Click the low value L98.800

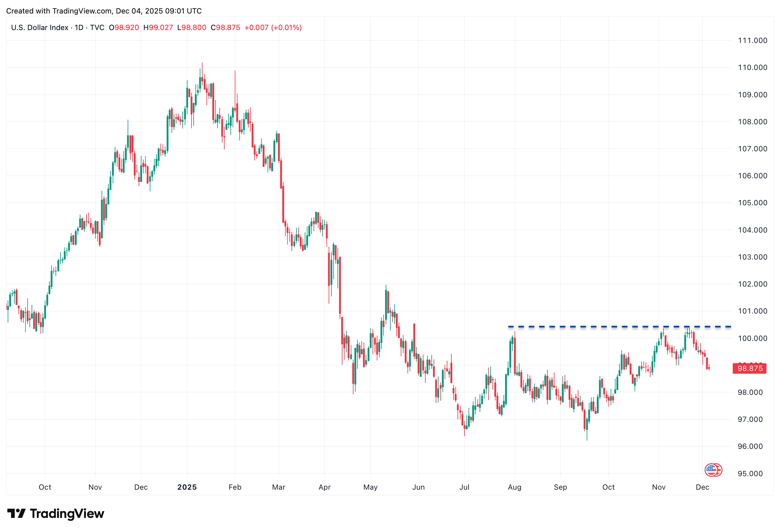tap(192, 28)
